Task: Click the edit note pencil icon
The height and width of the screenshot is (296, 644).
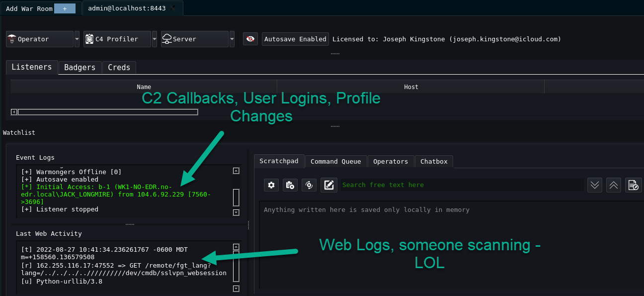Action: click(328, 185)
